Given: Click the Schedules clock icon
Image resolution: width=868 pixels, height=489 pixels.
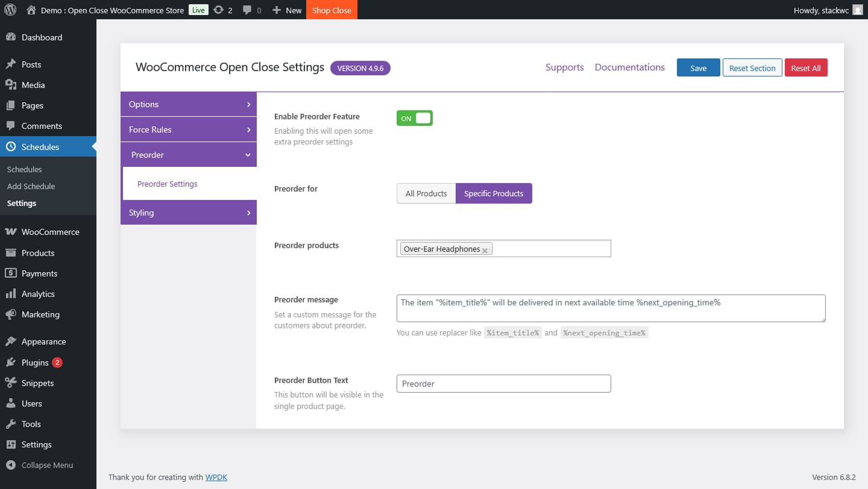Looking at the screenshot, I should pos(11,146).
